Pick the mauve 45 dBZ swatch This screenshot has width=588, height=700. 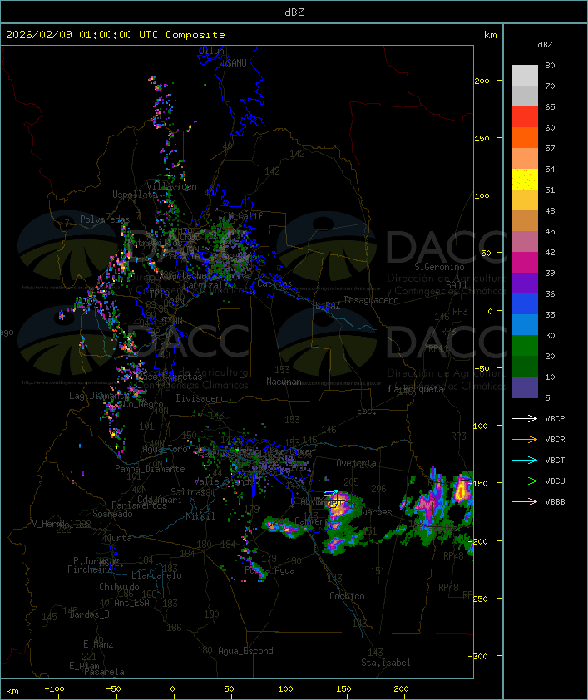(x=525, y=242)
